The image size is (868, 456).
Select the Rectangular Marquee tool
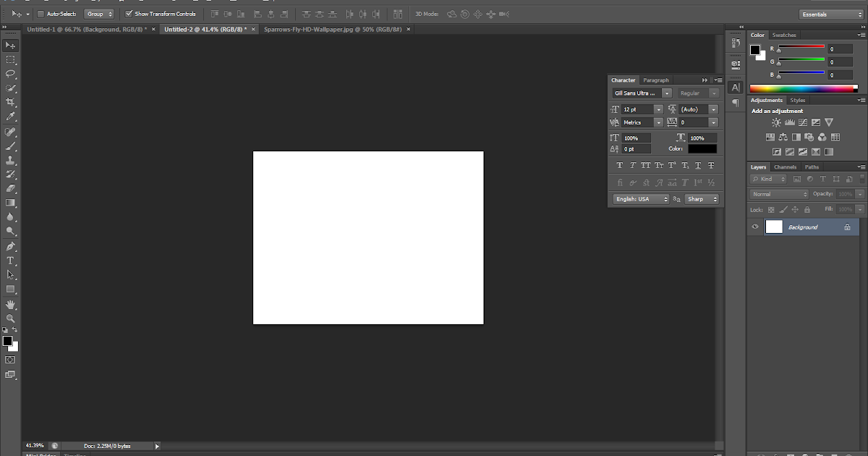coord(11,59)
